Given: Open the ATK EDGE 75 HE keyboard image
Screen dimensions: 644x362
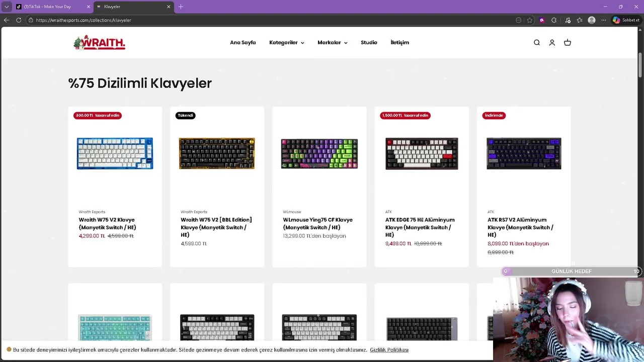Looking at the screenshot, I should click(422, 153).
